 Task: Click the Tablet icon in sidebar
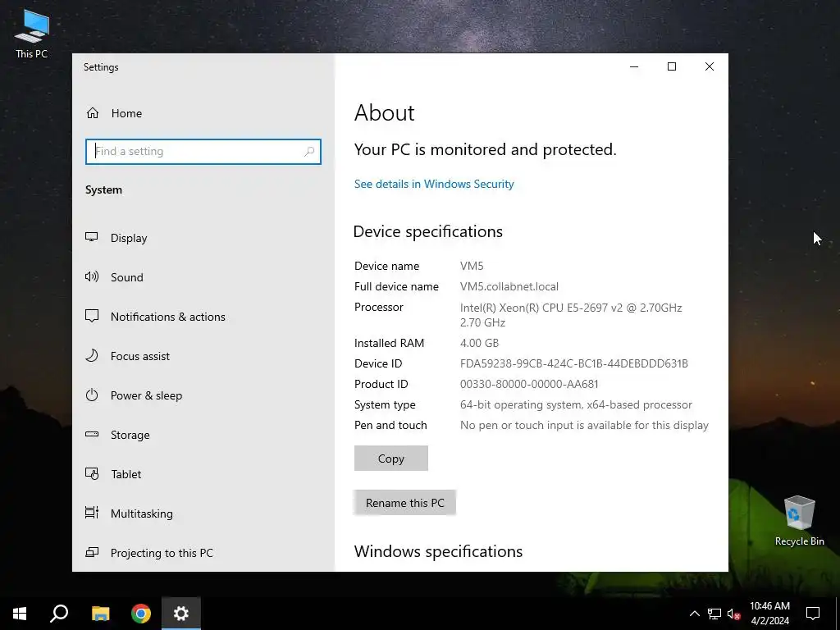tap(92, 474)
